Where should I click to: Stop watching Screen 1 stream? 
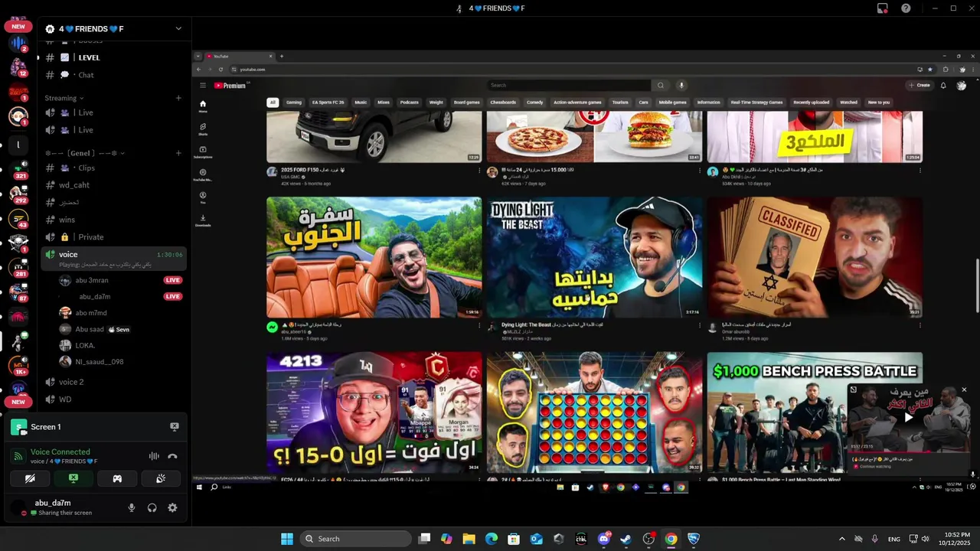pyautogui.click(x=174, y=427)
